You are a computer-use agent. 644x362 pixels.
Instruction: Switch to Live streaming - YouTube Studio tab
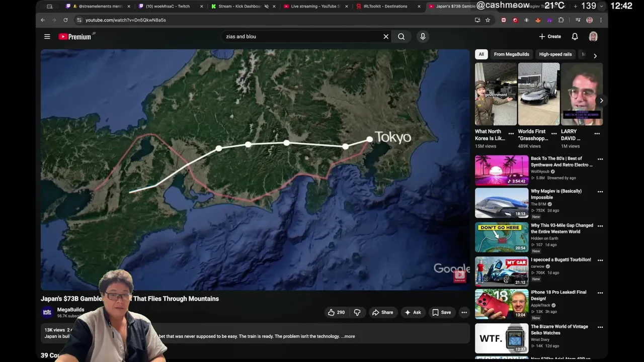click(316, 7)
